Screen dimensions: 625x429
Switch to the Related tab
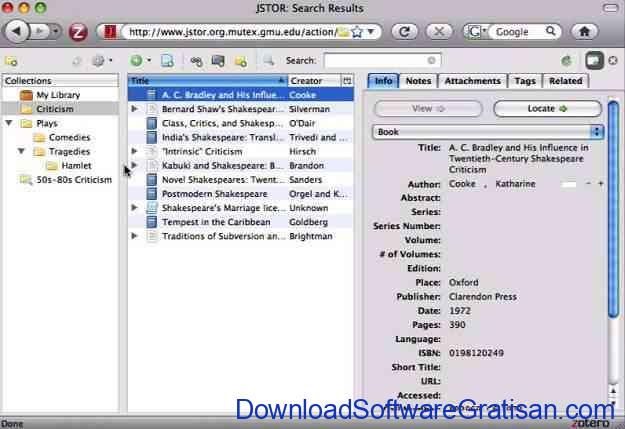coord(566,81)
